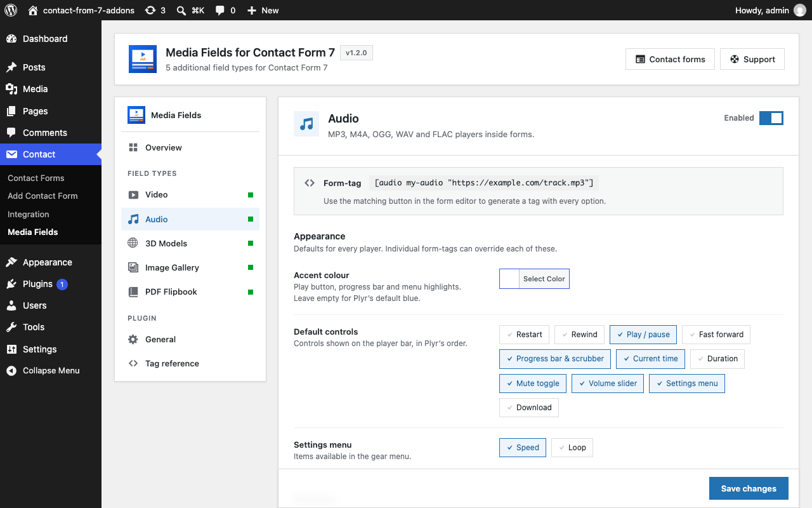Click the Plugins plug icon

pyautogui.click(x=11, y=284)
